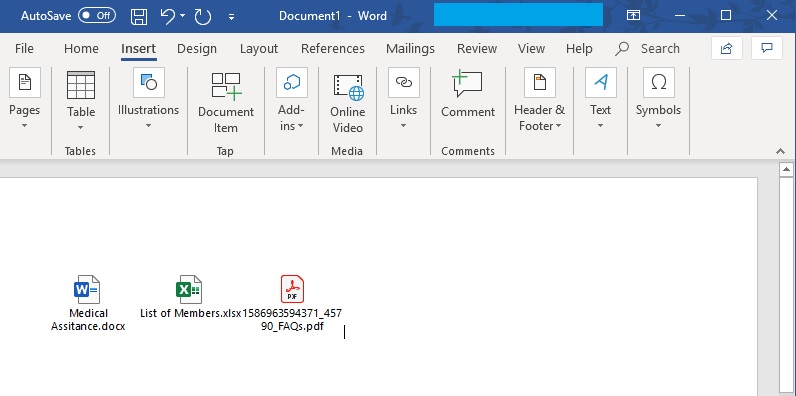Toggle the AutoSave switch
This screenshot has height=396, width=796.
click(x=96, y=16)
